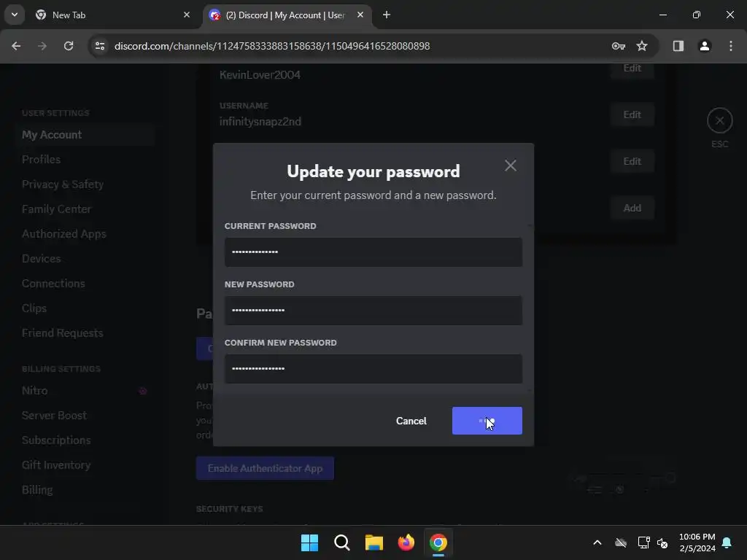Cancel the password update
This screenshot has height=560, width=747.
tap(411, 421)
